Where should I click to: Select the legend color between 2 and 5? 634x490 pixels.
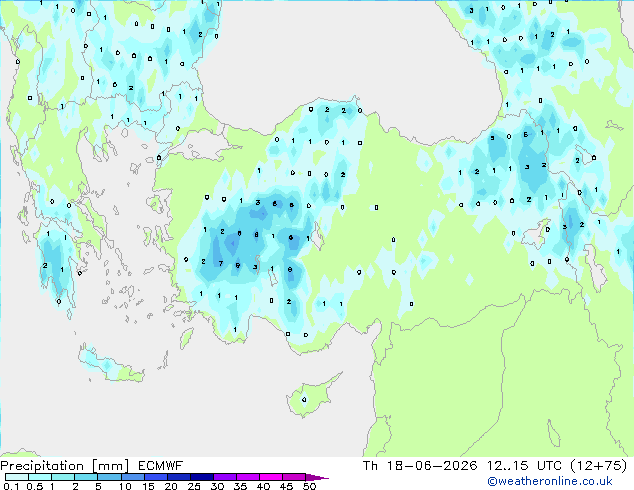[x=86, y=477]
